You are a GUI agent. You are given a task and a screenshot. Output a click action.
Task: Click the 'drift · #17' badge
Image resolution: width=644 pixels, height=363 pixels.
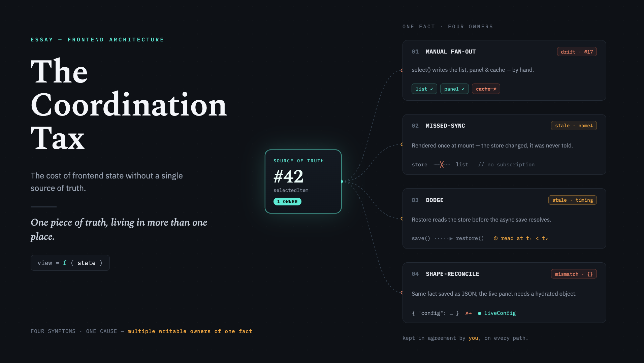(x=577, y=52)
